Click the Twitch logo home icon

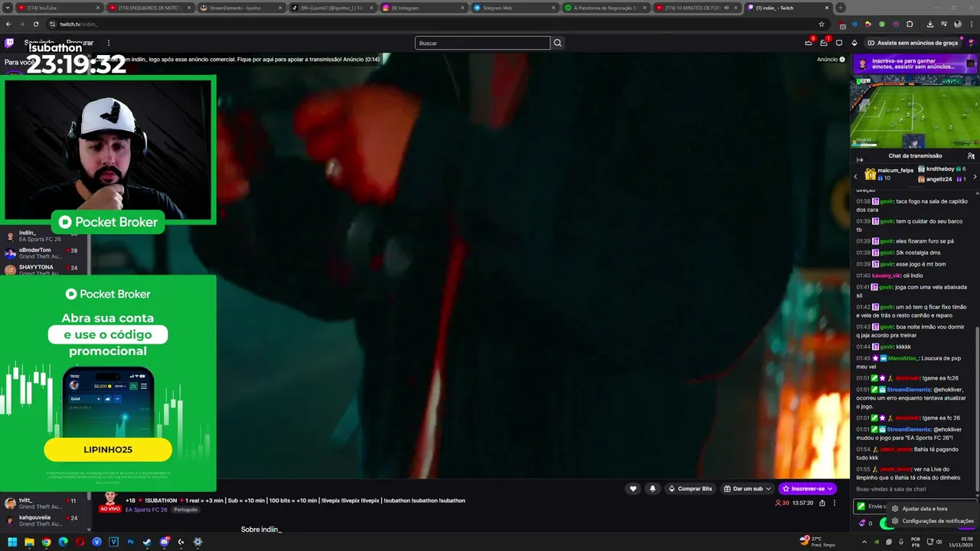(9, 43)
